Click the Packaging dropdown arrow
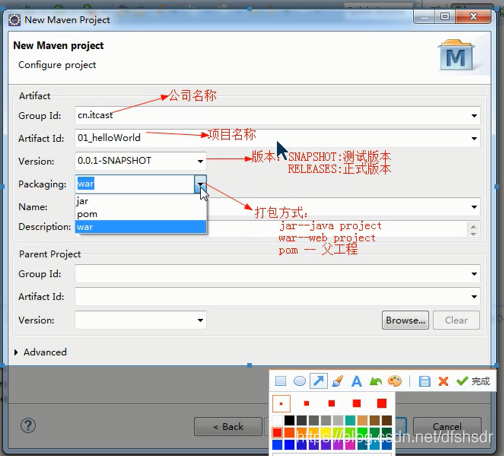 [x=200, y=184]
